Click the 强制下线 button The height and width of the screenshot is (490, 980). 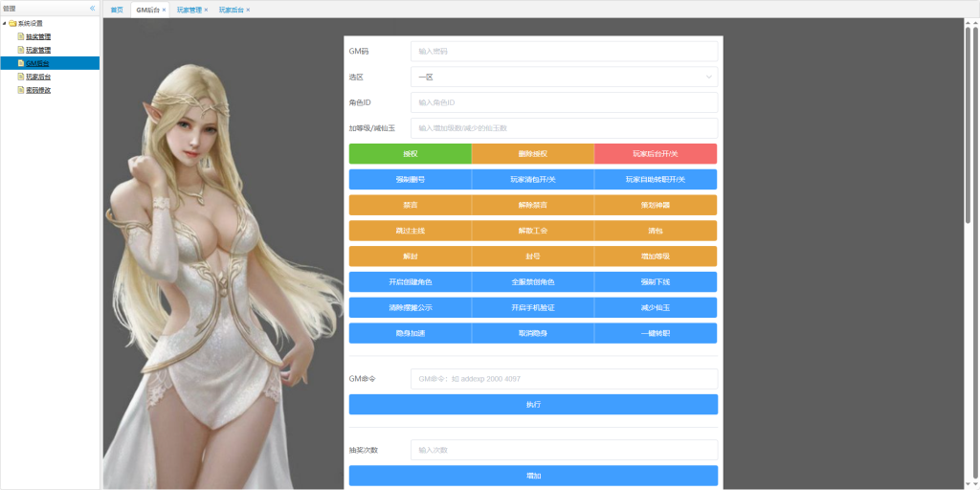click(656, 282)
